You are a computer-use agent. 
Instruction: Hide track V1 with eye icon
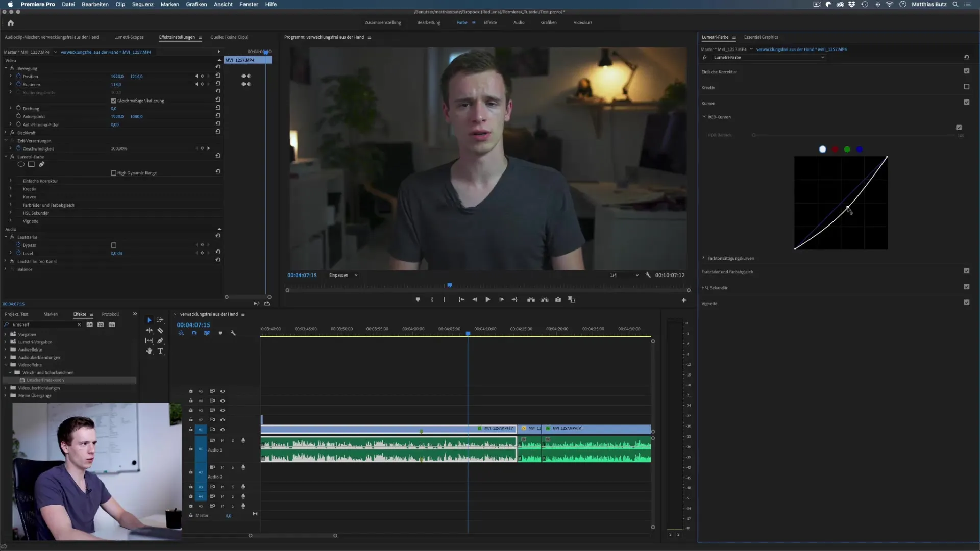[x=223, y=430]
